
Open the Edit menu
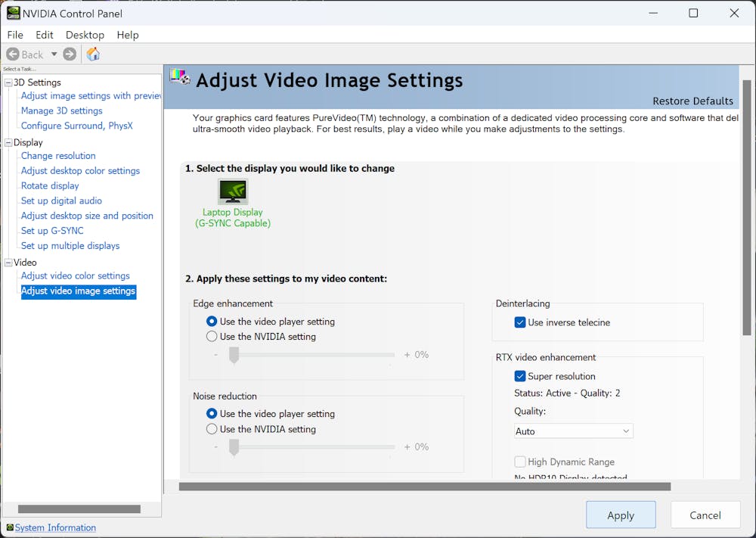coord(45,35)
